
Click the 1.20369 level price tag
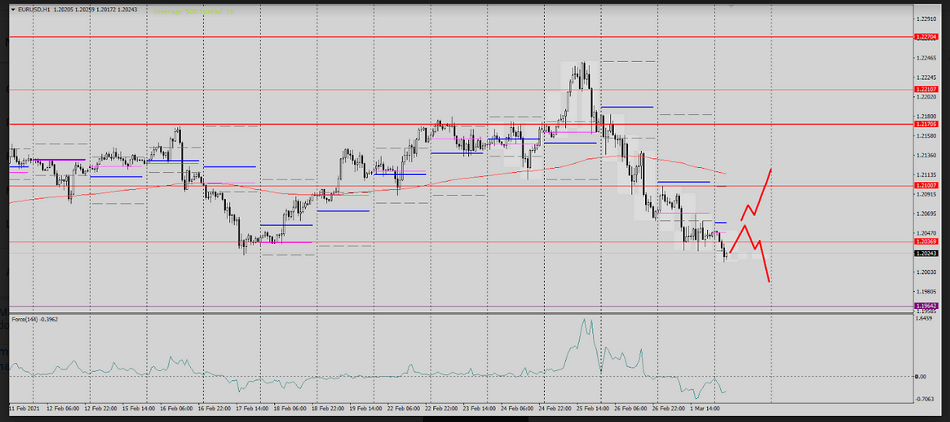pos(925,242)
